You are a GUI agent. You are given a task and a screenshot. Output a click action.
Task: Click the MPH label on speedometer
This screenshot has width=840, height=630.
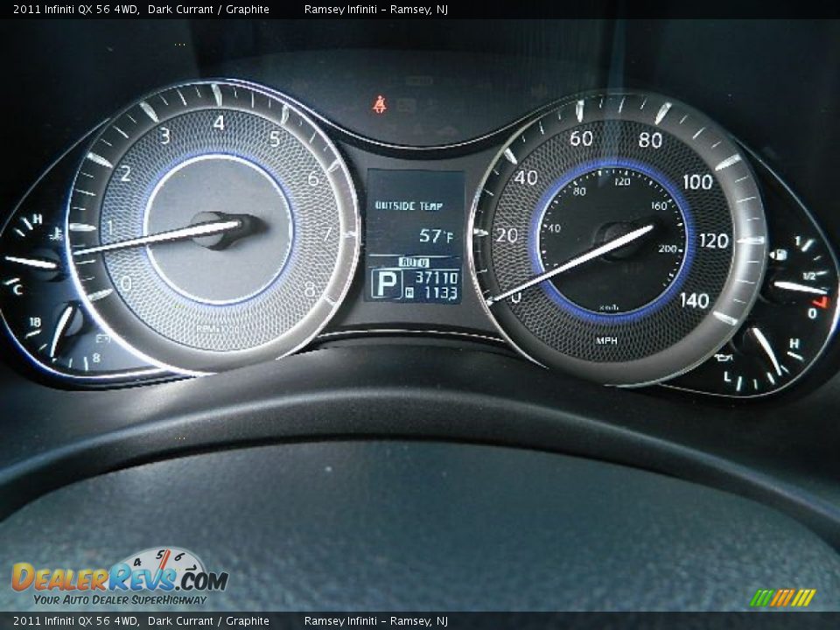point(606,340)
